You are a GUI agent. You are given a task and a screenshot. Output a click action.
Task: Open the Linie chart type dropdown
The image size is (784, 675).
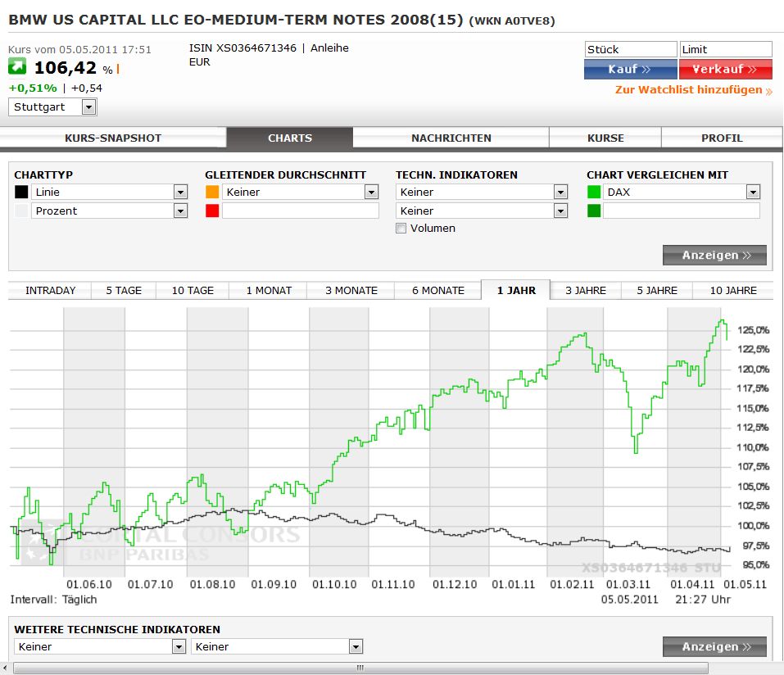tap(109, 192)
